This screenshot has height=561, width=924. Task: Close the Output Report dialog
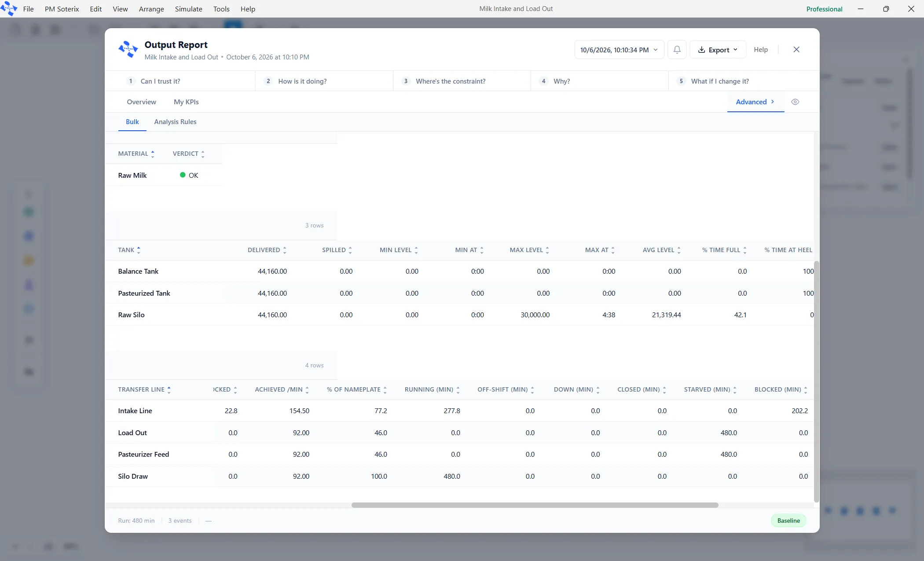796,50
